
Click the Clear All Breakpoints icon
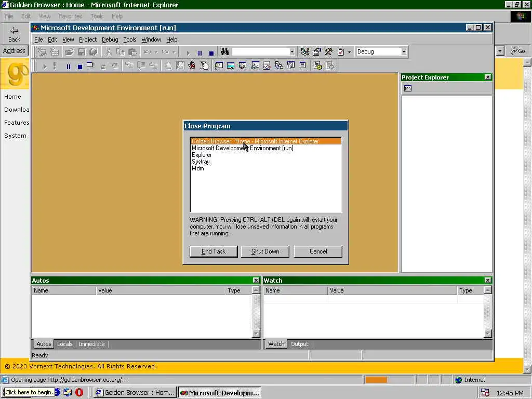(192, 65)
